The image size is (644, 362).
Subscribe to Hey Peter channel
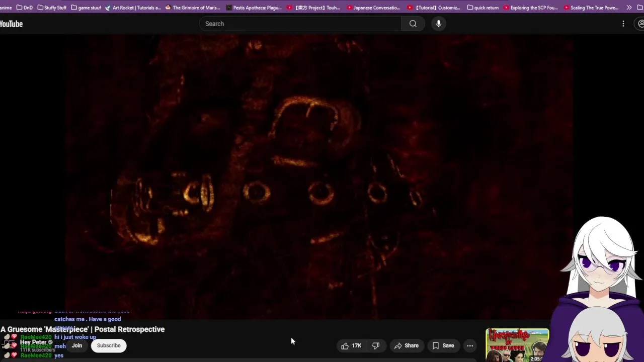[109, 345]
